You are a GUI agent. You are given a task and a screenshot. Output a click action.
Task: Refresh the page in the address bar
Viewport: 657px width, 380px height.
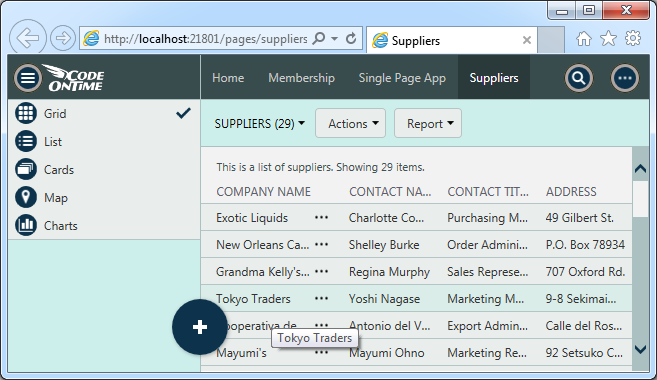(x=351, y=39)
